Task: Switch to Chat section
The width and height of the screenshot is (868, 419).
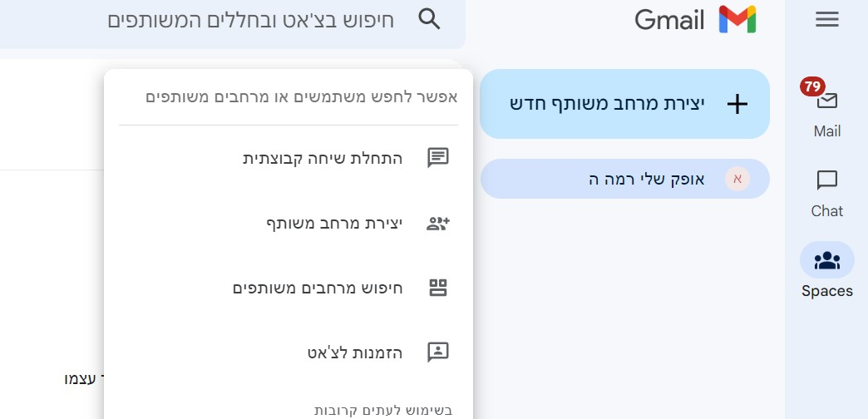Action: pyautogui.click(x=826, y=192)
